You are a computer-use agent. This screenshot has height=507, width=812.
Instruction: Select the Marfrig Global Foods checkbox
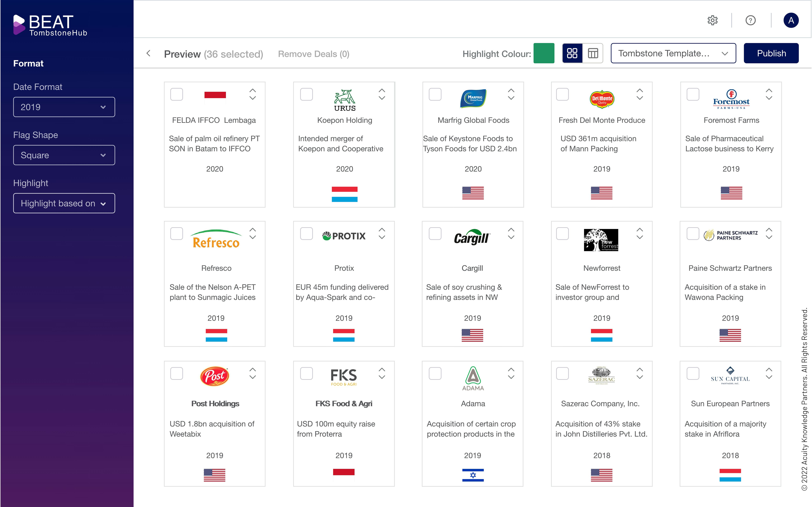click(x=435, y=95)
